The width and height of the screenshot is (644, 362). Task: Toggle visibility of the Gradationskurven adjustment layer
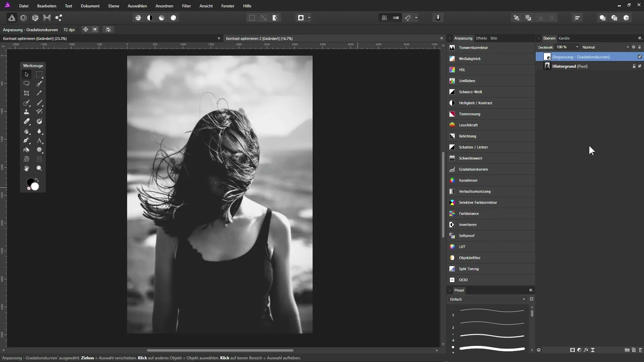(640, 57)
